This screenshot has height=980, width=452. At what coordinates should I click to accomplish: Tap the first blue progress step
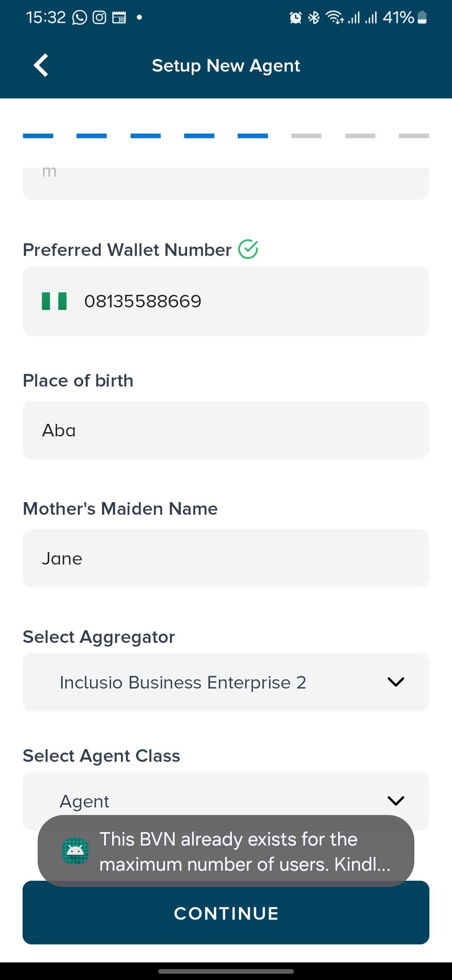(38, 136)
